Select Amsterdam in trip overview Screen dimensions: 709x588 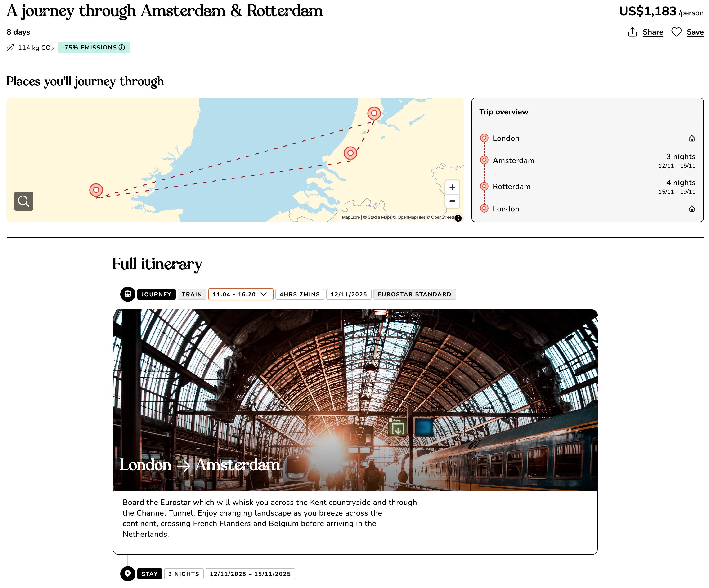pos(513,161)
